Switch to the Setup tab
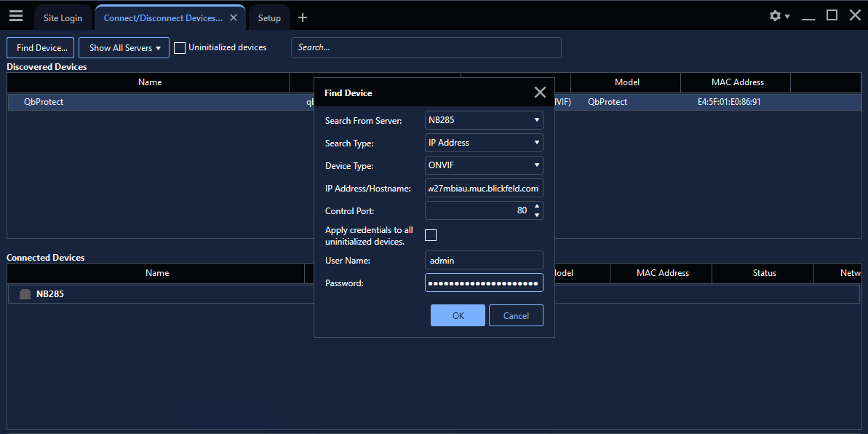 click(x=269, y=18)
